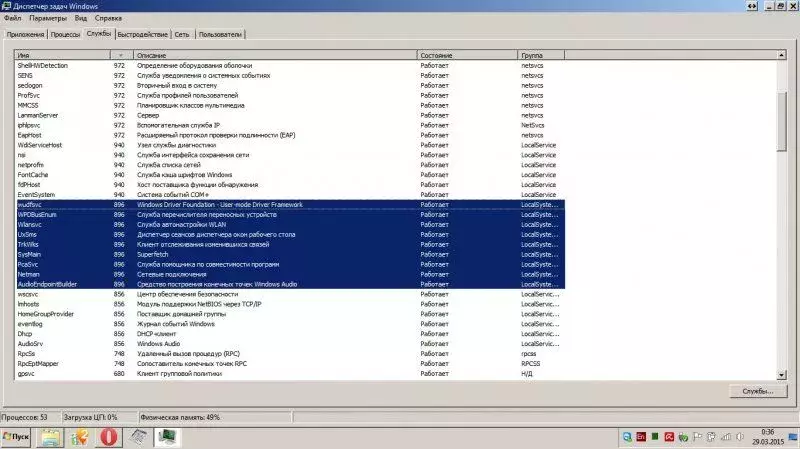Click the scrollbar up arrow in services list

click(x=782, y=55)
